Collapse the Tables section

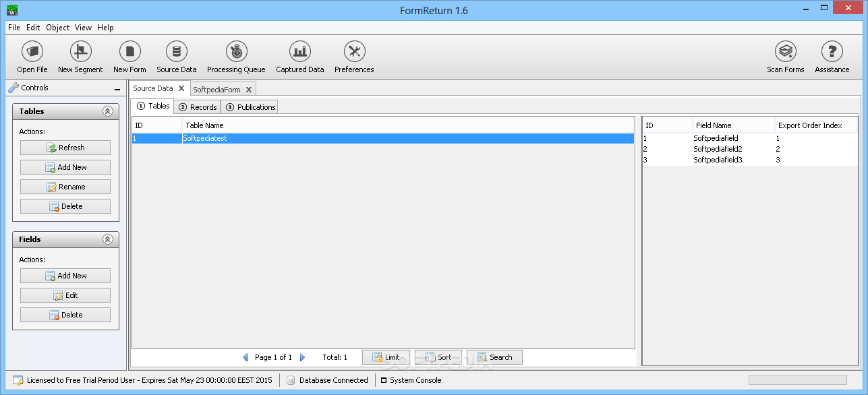coord(107,111)
